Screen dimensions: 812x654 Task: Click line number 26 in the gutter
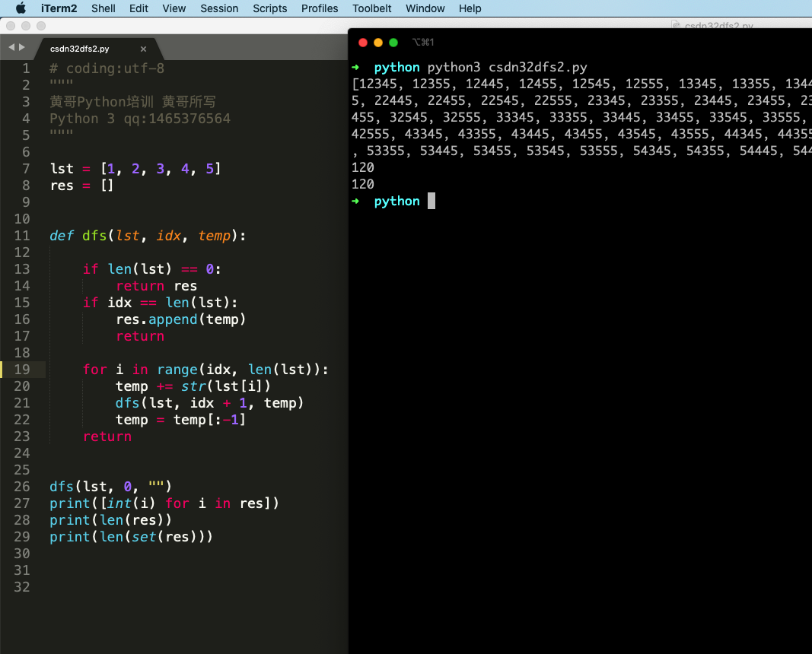tap(22, 487)
